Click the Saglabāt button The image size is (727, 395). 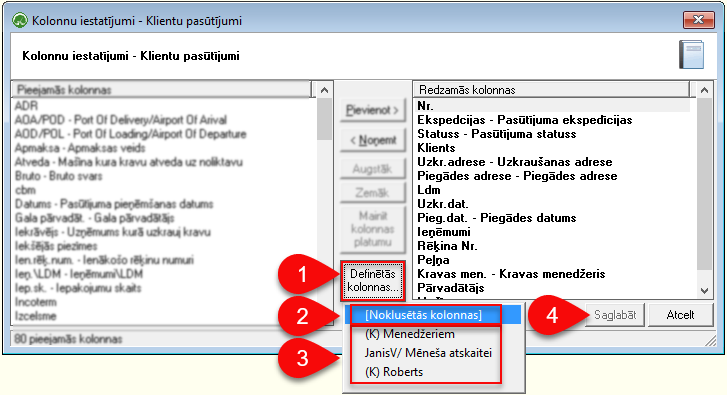click(615, 315)
